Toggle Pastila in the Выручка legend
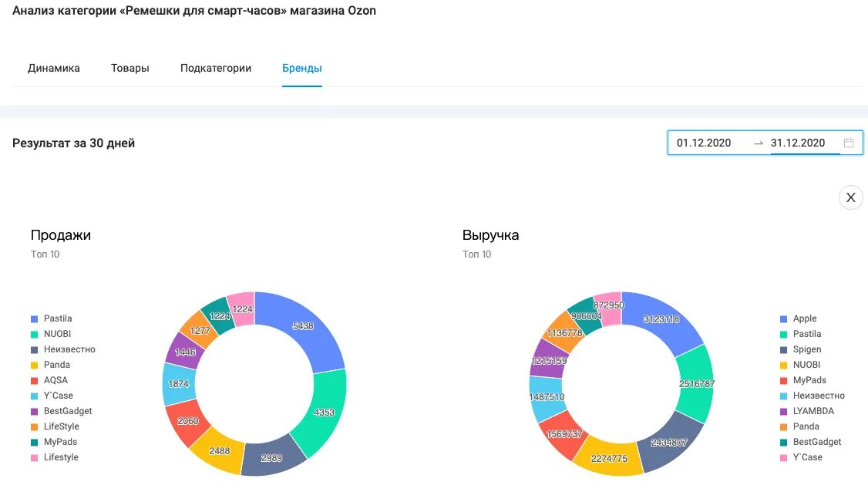The height and width of the screenshot is (502, 868). (x=800, y=334)
